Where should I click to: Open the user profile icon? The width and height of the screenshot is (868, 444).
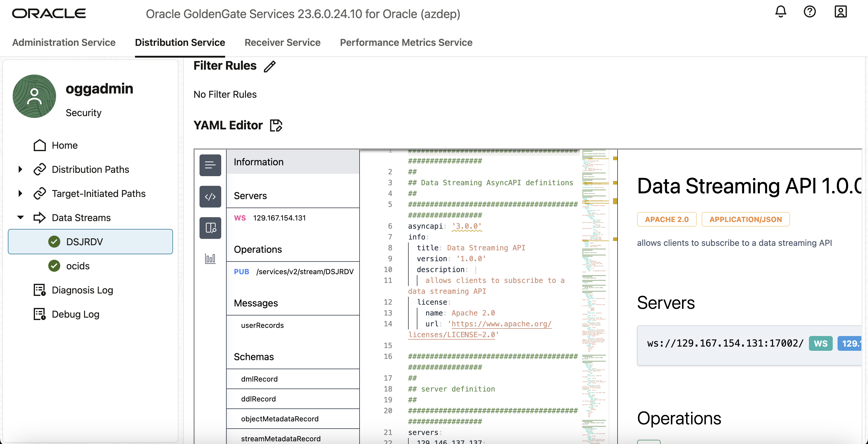coord(840,12)
